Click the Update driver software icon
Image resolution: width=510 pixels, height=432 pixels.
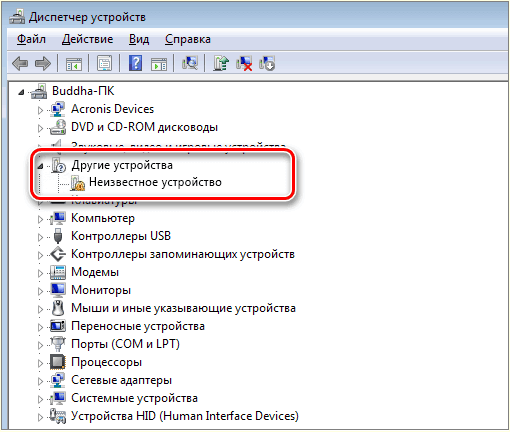pos(221,63)
